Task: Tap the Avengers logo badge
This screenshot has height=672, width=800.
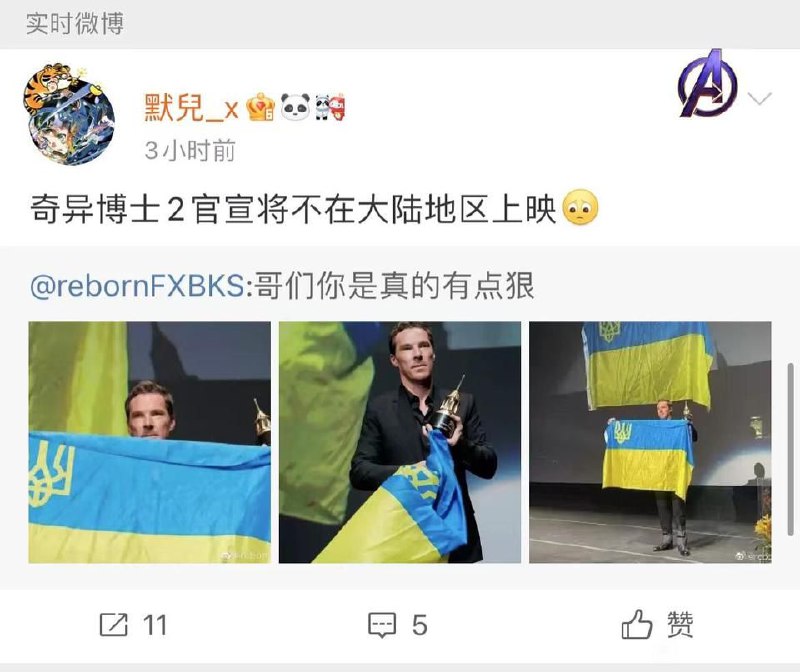Action: 707,83
